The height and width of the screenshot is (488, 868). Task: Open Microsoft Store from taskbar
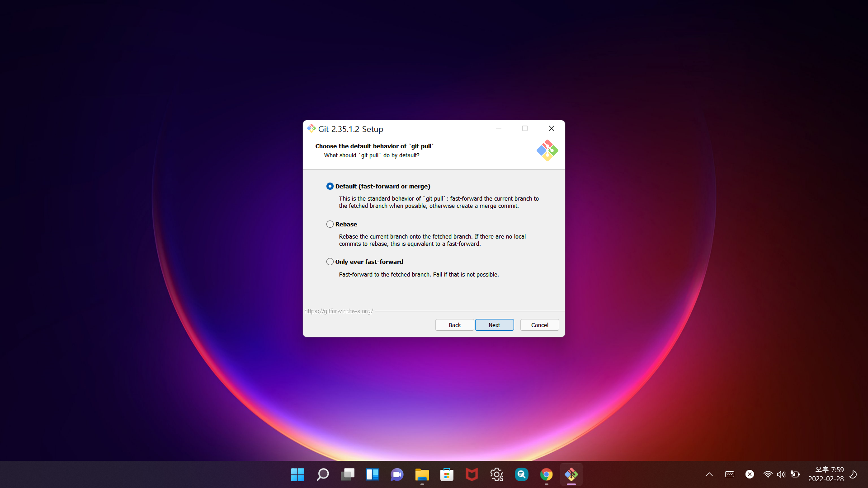pos(447,474)
